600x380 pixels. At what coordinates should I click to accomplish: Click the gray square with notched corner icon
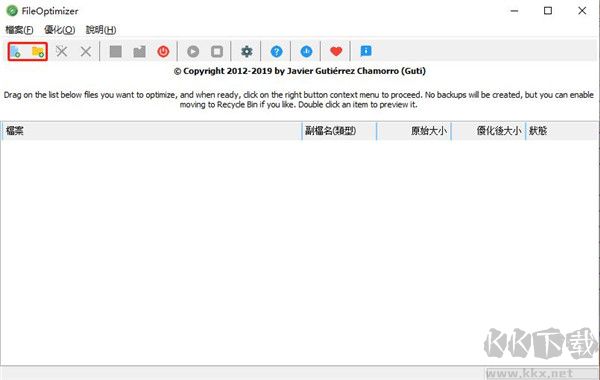139,51
